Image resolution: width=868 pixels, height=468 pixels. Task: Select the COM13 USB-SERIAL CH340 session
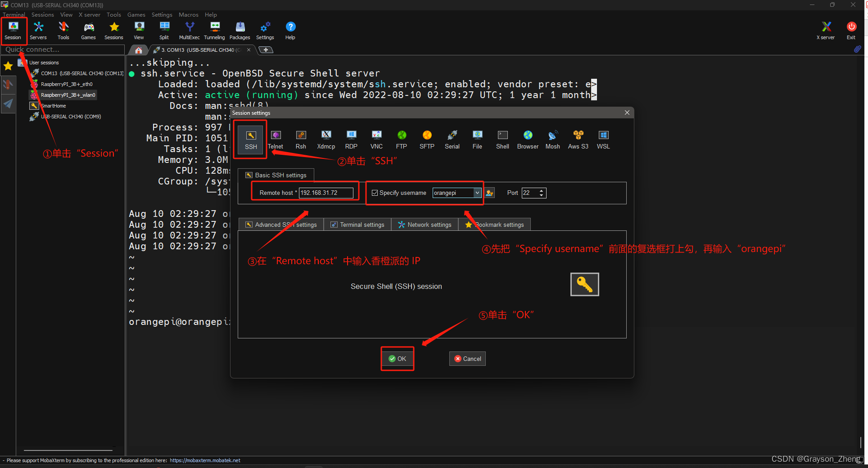point(77,73)
